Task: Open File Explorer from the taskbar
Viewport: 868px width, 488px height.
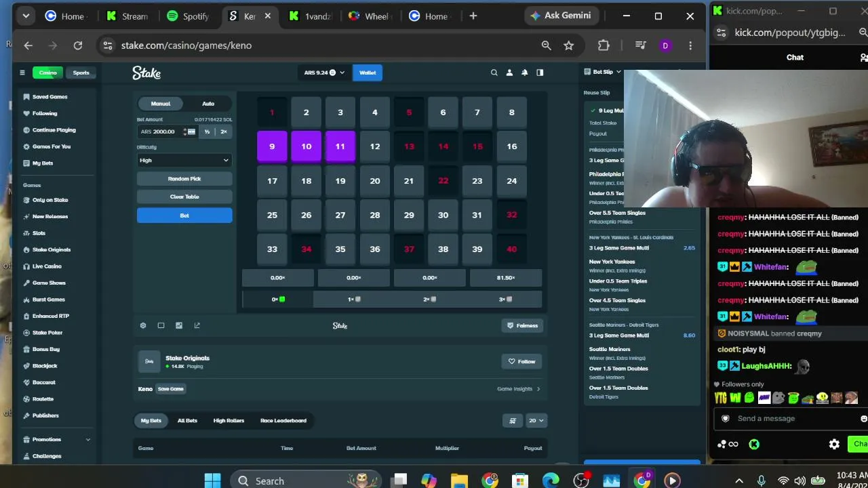Action: coord(459,481)
